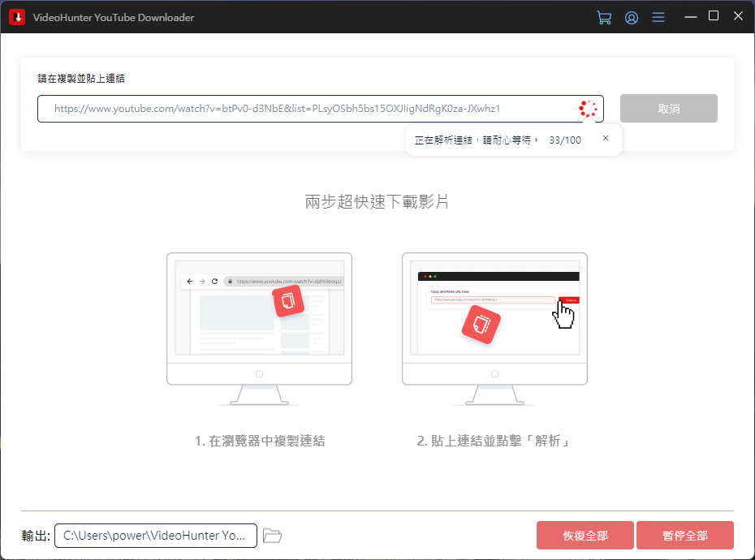Image resolution: width=755 pixels, height=560 pixels.
Task: Maximize the VideoHunter window
Action: pyautogui.click(x=714, y=16)
